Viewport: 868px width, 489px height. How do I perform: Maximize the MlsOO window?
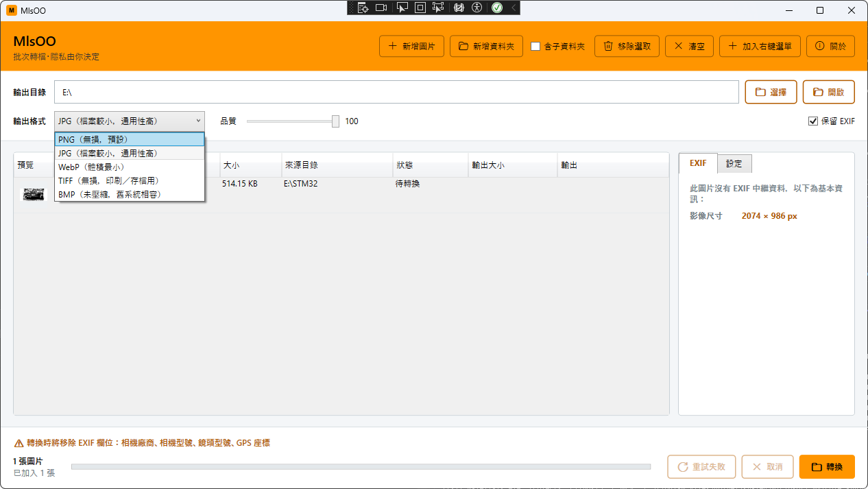point(820,10)
